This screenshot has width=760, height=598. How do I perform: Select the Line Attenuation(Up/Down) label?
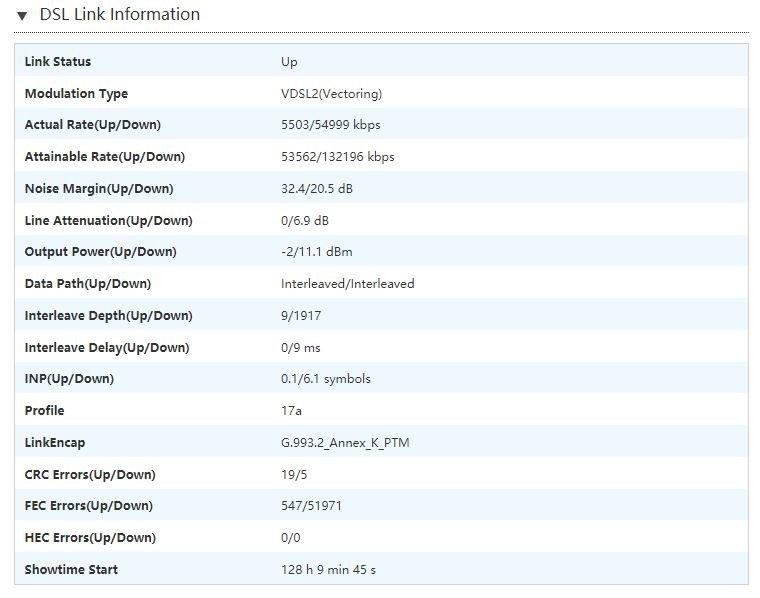109,220
